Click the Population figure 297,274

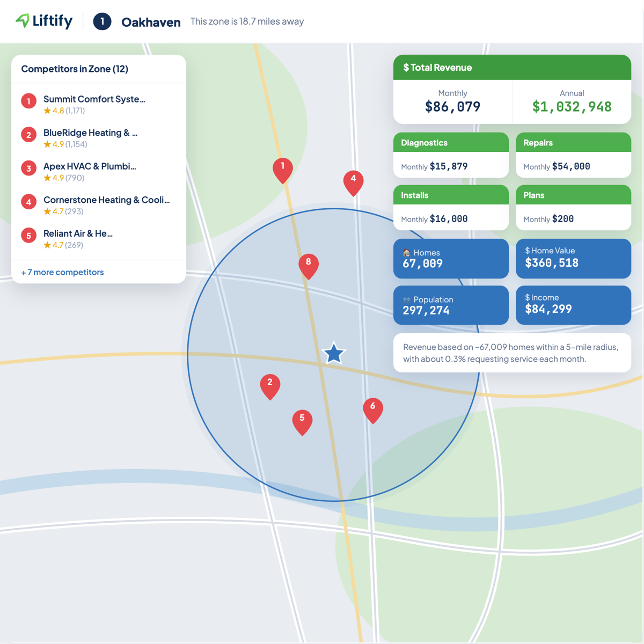coord(426,310)
